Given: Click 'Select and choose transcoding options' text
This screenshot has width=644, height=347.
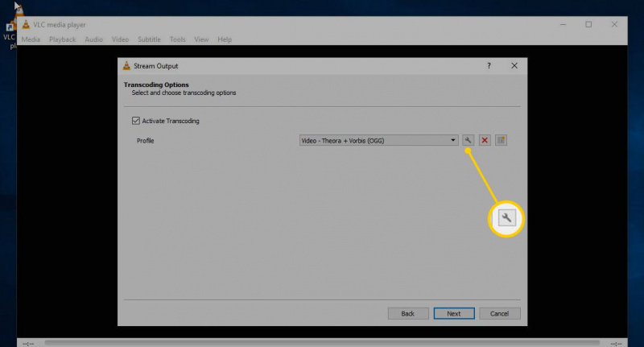Looking at the screenshot, I should [184, 93].
